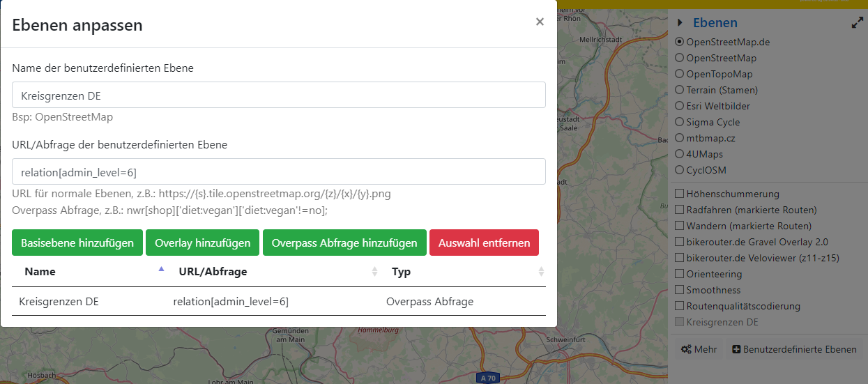Open Benutzerdefinierte Ebenen plus button
868x384 pixels.
794,349
